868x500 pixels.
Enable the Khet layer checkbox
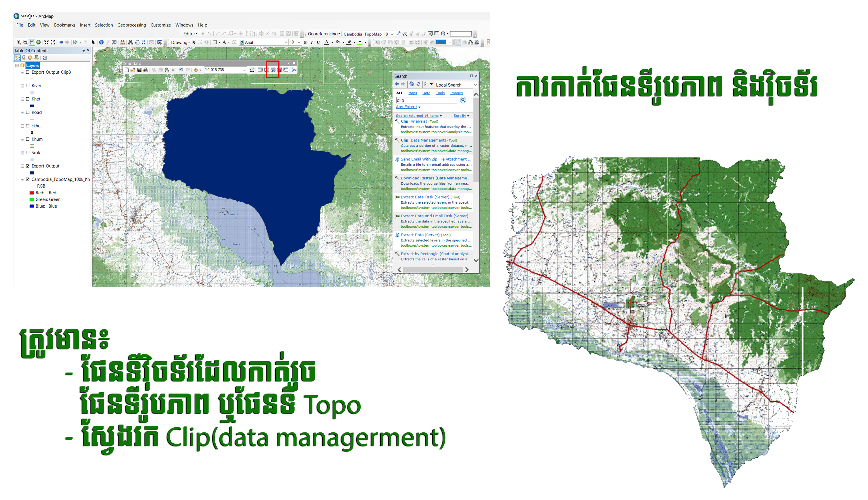click(28, 99)
